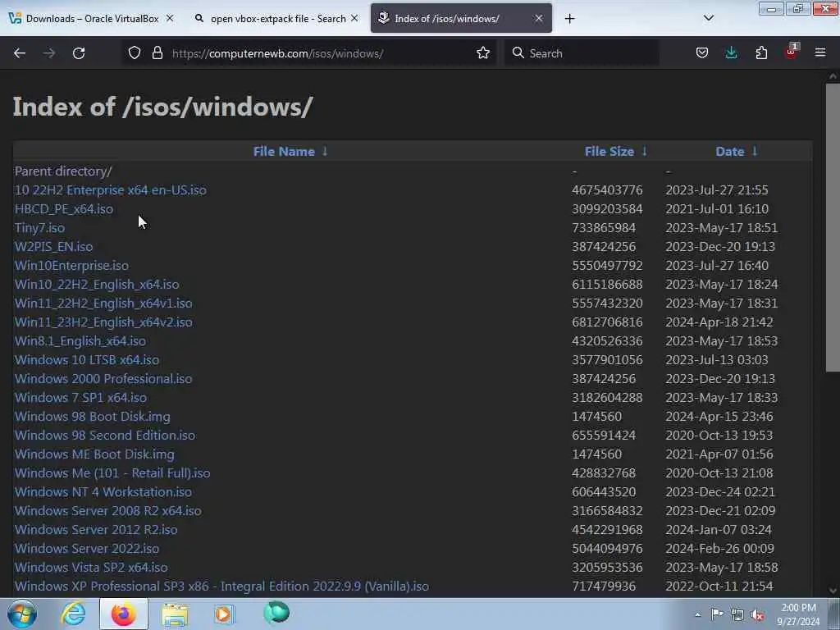Bookmark this page with the star icon
The height and width of the screenshot is (630, 840).
tap(482, 53)
